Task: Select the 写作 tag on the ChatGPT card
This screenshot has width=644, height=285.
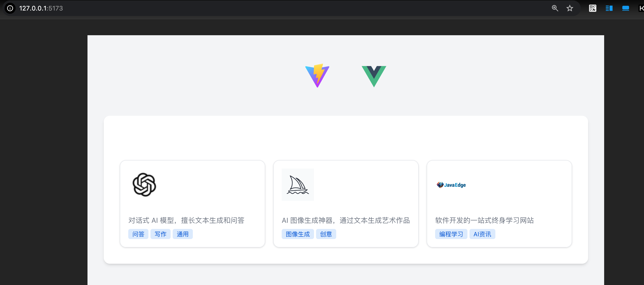Action: (160, 234)
